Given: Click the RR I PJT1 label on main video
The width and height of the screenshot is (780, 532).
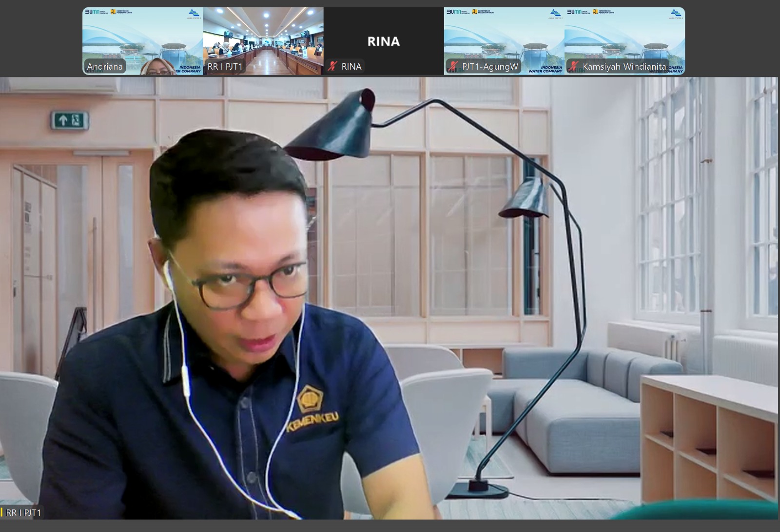Looking at the screenshot, I should 23,513.
